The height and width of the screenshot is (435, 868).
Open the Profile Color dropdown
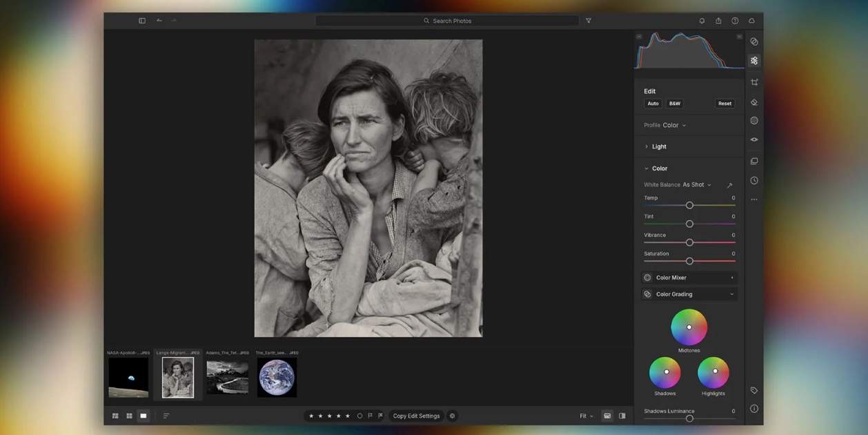674,125
